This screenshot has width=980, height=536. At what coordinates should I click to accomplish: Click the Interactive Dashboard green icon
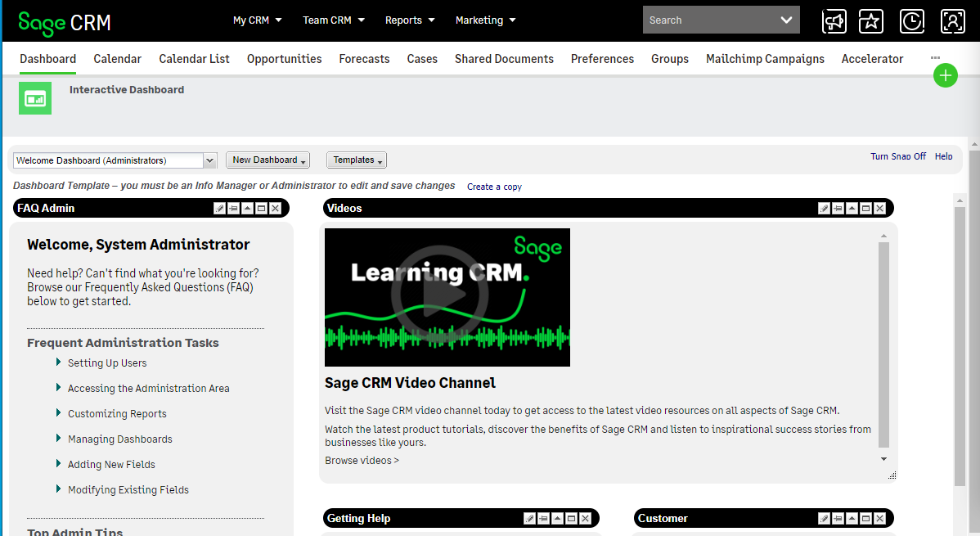point(35,98)
